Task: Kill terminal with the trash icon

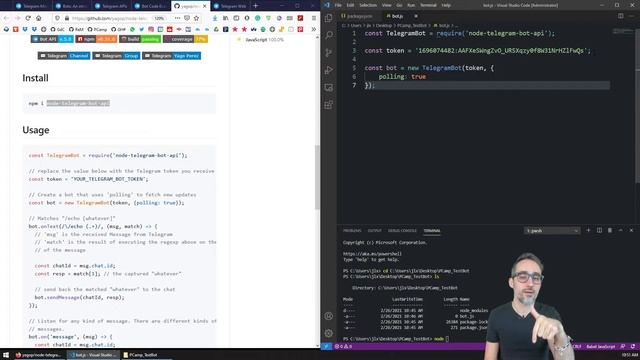Action: (610, 230)
